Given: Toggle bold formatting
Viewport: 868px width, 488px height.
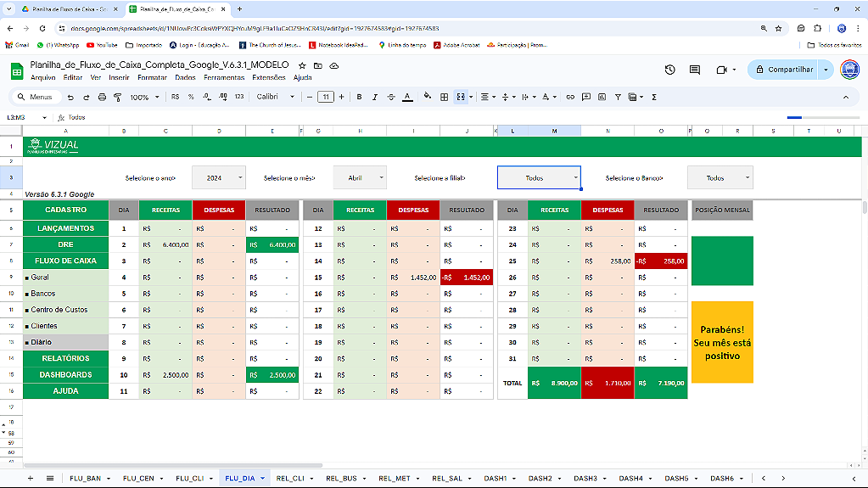Looking at the screenshot, I should pyautogui.click(x=360, y=97).
